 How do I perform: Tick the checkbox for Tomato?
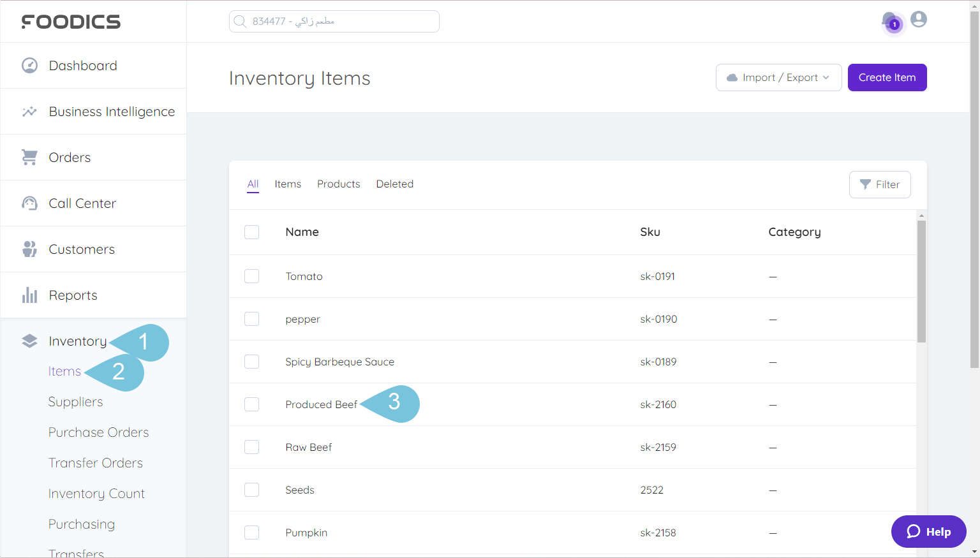pyautogui.click(x=252, y=276)
